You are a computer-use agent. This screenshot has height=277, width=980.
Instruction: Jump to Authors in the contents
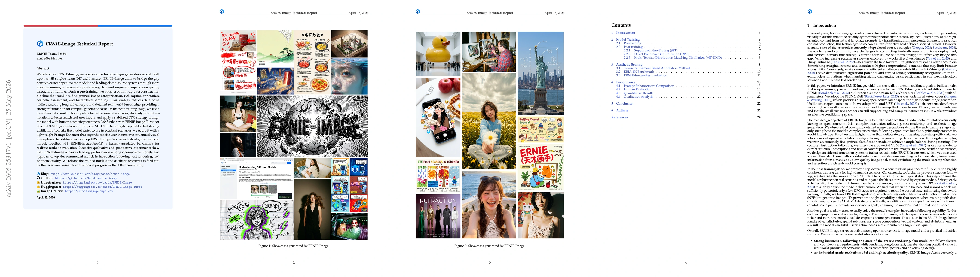(x=620, y=111)
